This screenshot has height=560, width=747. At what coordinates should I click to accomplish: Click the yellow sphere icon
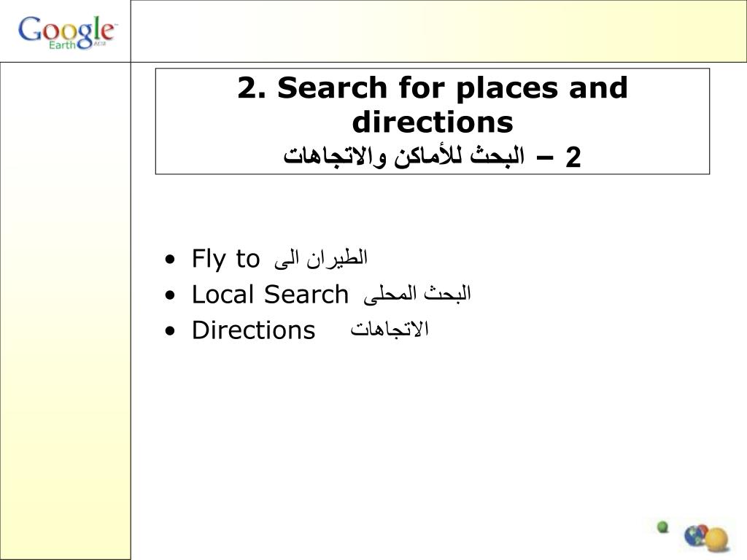coord(716,540)
